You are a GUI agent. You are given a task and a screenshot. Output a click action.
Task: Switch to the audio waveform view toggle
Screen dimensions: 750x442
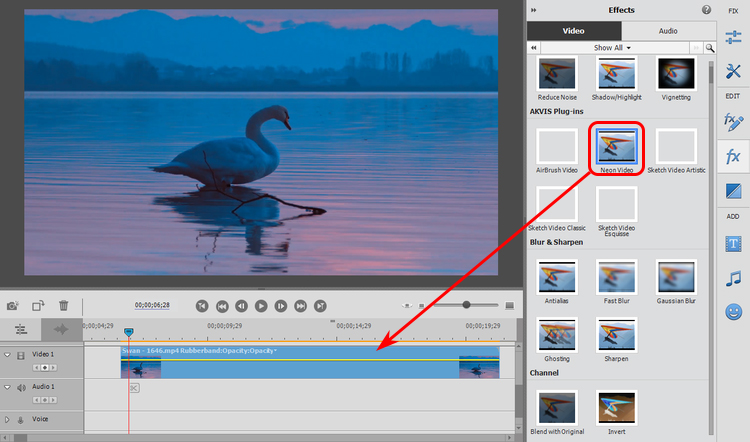[x=61, y=329]
